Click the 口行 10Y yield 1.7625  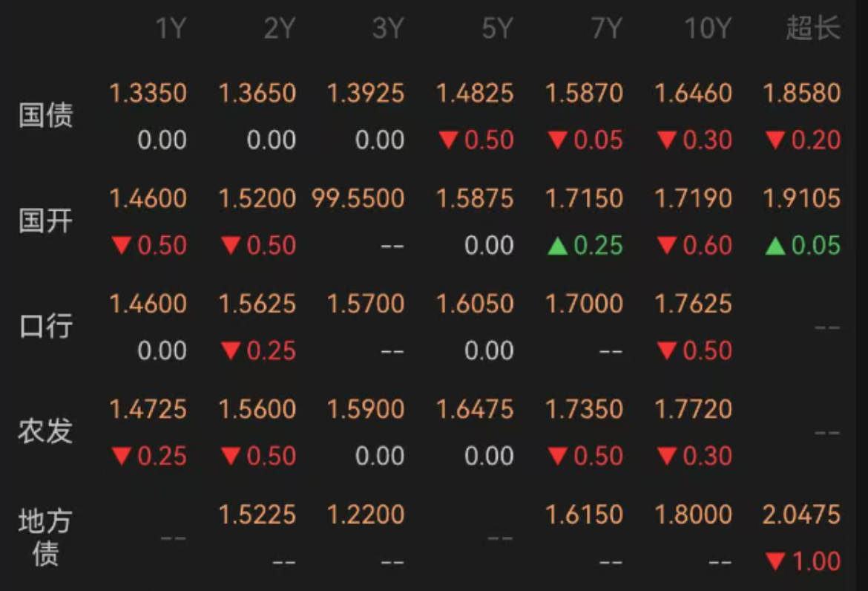pos(693,304)
